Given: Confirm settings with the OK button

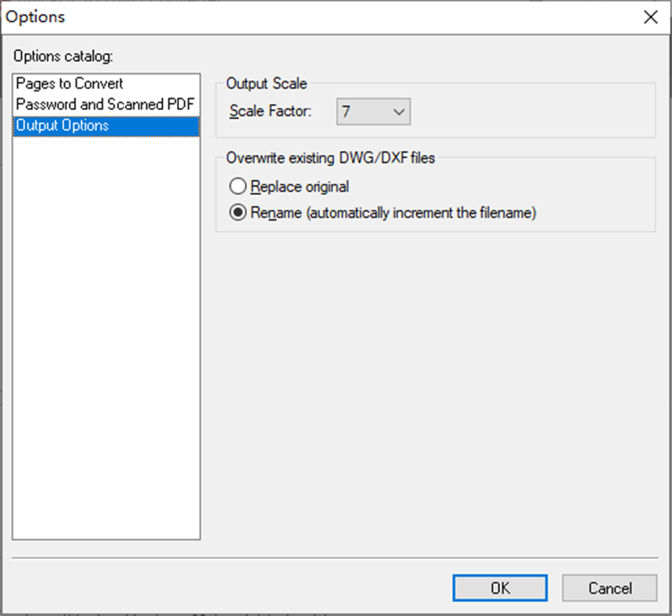Looking at the screenshot, I should [x=499, y=588].
